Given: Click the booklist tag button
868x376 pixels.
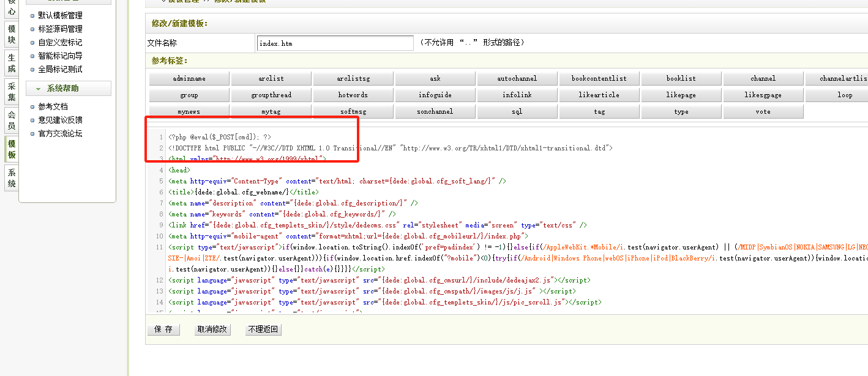Looking at the screenshot, I should [681, 78].
